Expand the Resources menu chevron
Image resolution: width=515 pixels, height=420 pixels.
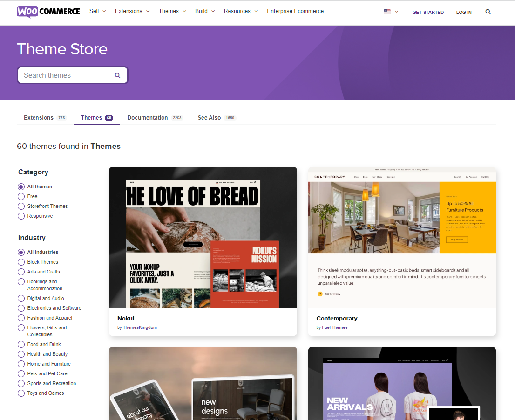point(256,11)
